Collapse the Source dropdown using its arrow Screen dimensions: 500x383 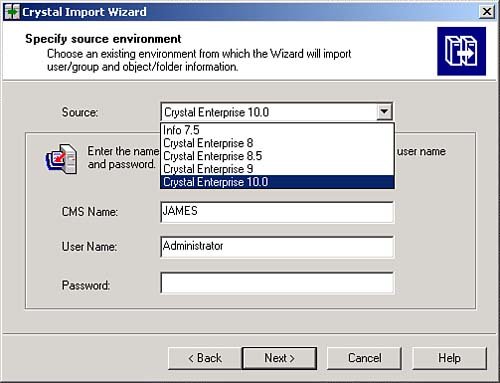coord(384,112)
